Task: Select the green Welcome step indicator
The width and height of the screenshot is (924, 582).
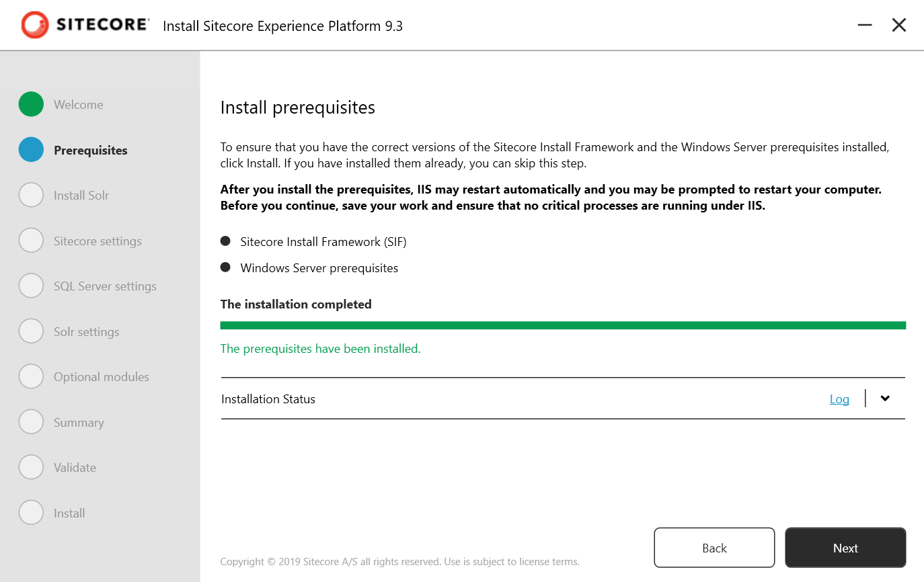Action: [31, 104]
